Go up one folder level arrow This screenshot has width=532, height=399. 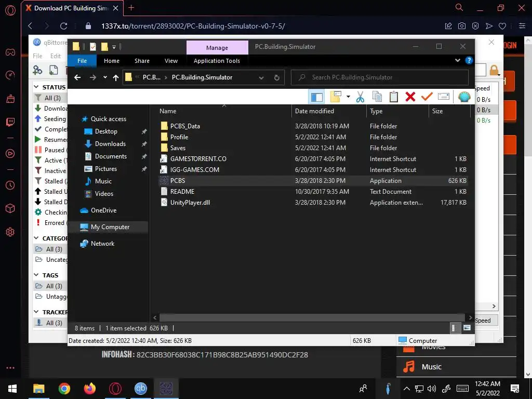point(116,78)
